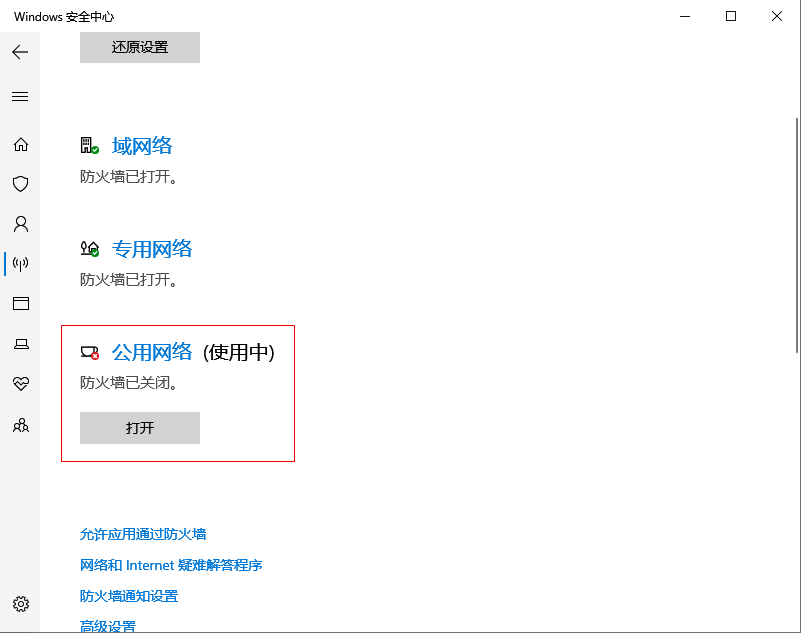Open Account protection person icon

coord(21,224)
